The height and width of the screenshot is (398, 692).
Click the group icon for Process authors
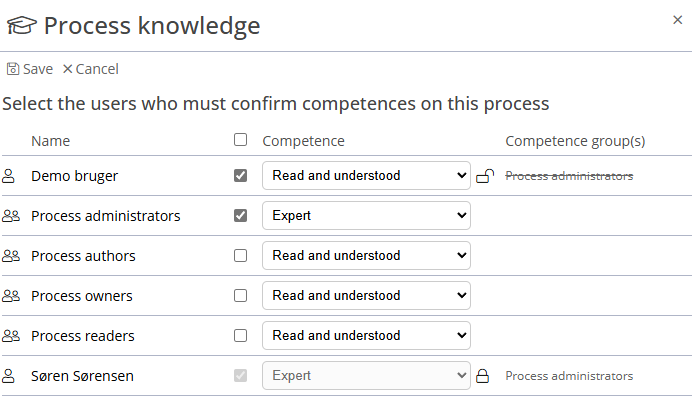[11, 255]
